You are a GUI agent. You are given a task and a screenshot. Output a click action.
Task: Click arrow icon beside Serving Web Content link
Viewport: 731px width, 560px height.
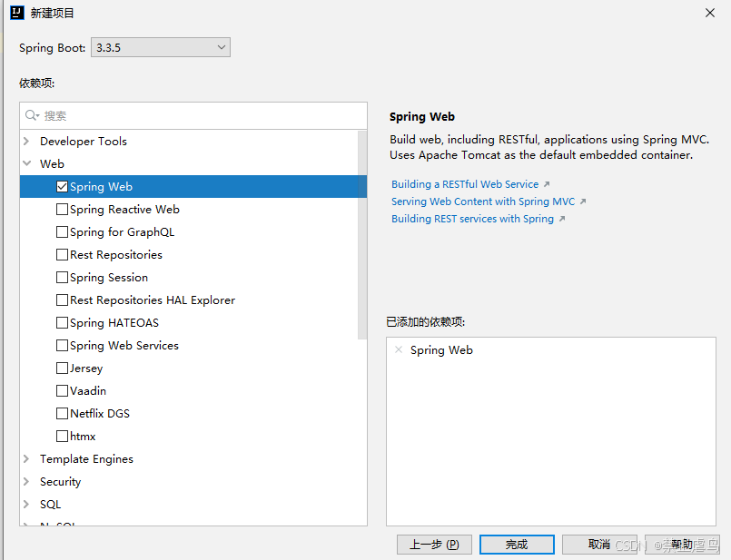[583, 201]
